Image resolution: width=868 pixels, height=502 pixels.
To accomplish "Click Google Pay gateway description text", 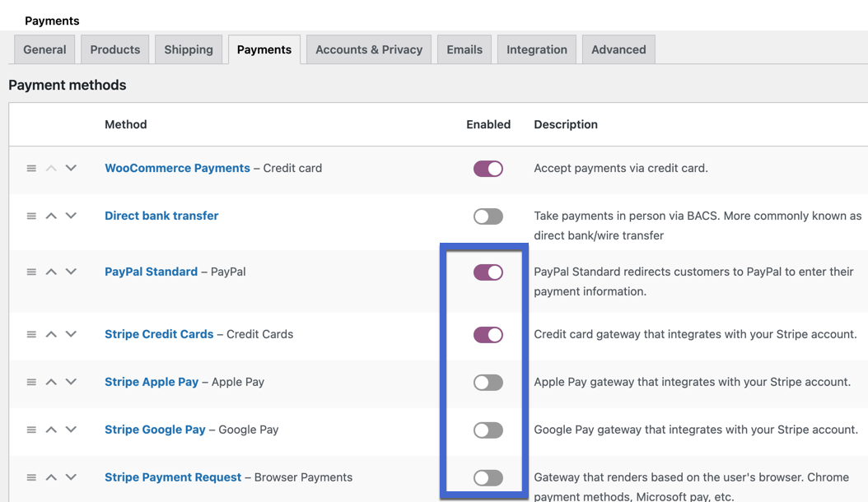I will 696,430.
